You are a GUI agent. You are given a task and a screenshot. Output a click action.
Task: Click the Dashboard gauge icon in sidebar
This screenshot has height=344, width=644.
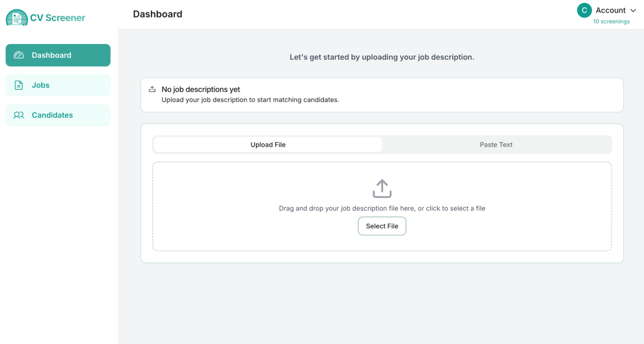click(19, 55)
